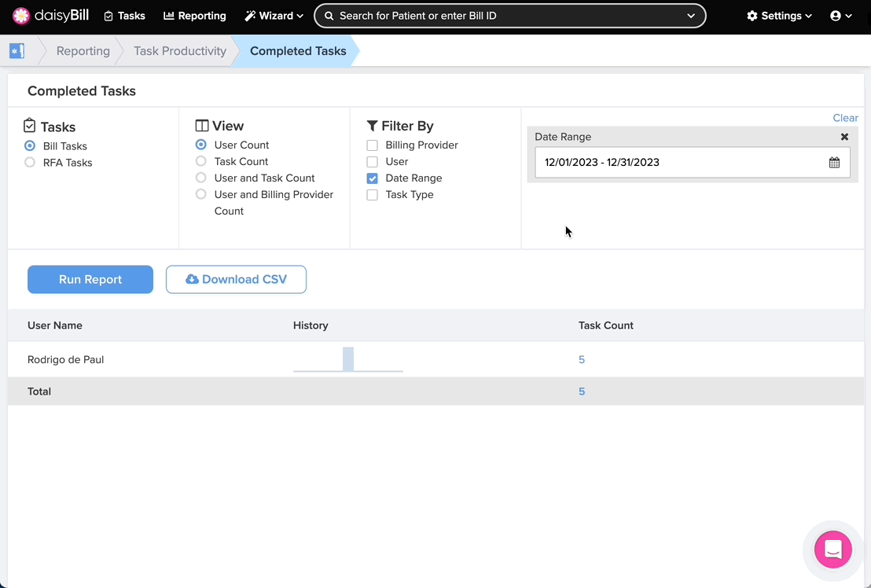Click the patient search input field
This screenshot has height=588, width=871.
click(510, 16)
